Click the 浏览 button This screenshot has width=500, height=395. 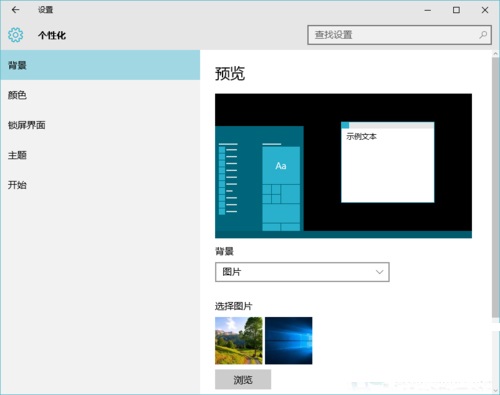pos(243,380)
